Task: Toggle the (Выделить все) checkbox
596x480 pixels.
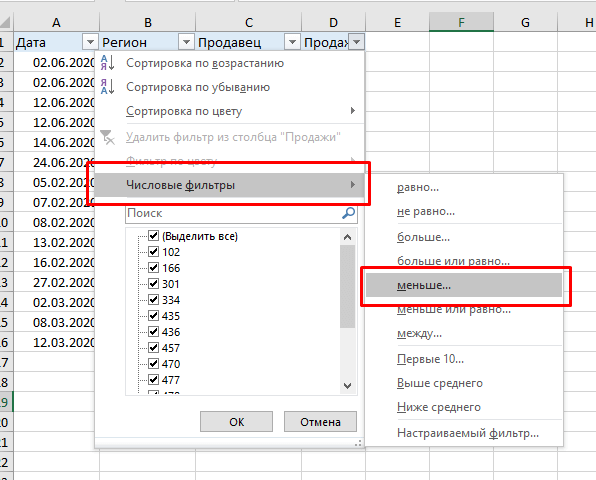Action: (x=153, y=236)
